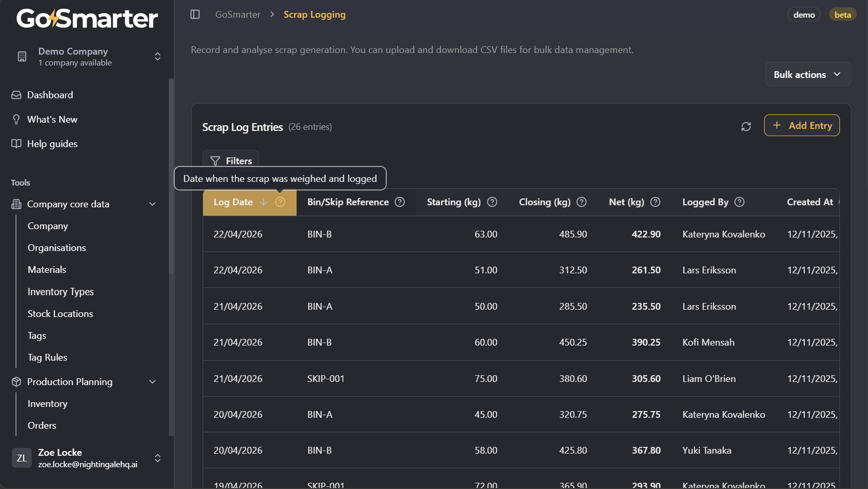Click the refresh entries icon

click(x=746, y=126)
